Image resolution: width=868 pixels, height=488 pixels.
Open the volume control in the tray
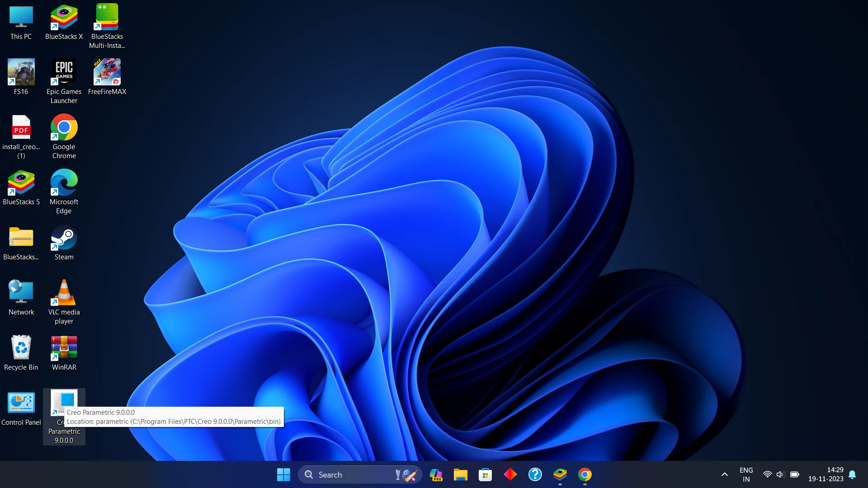(780, 474)
